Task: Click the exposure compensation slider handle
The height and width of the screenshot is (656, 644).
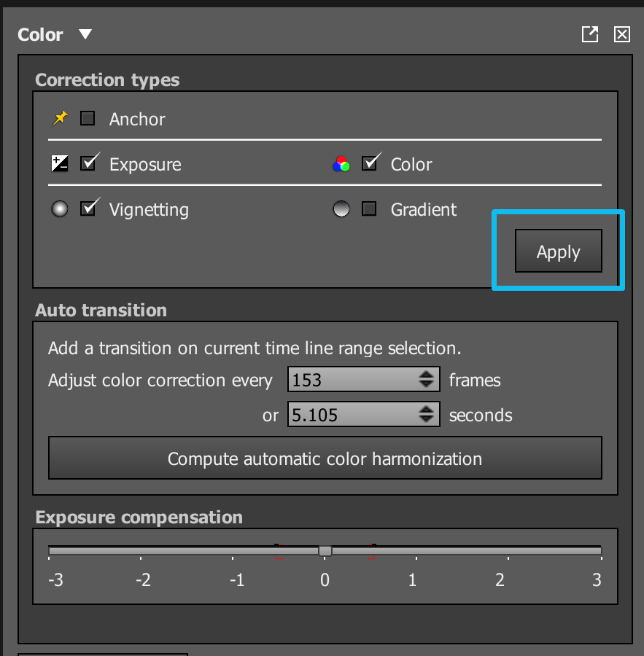Action: point(325,551)
